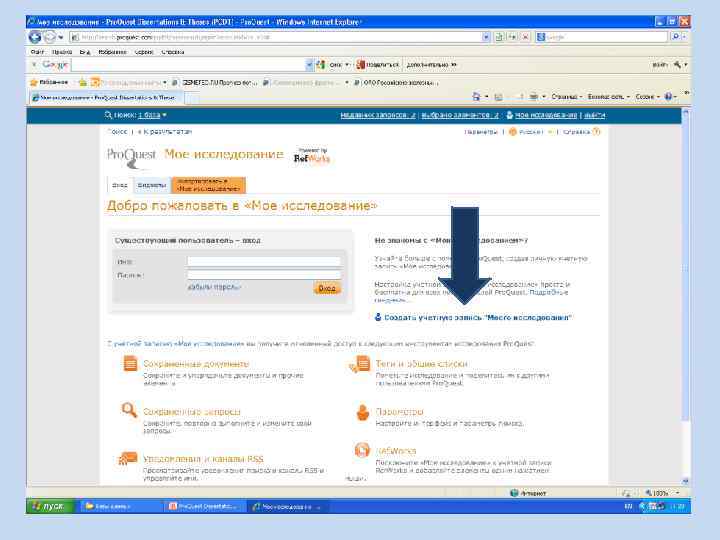The width and height of the screenshot is (720, 540).
Task: Click the Имя username input field
Action: click(x=264, y=262)
